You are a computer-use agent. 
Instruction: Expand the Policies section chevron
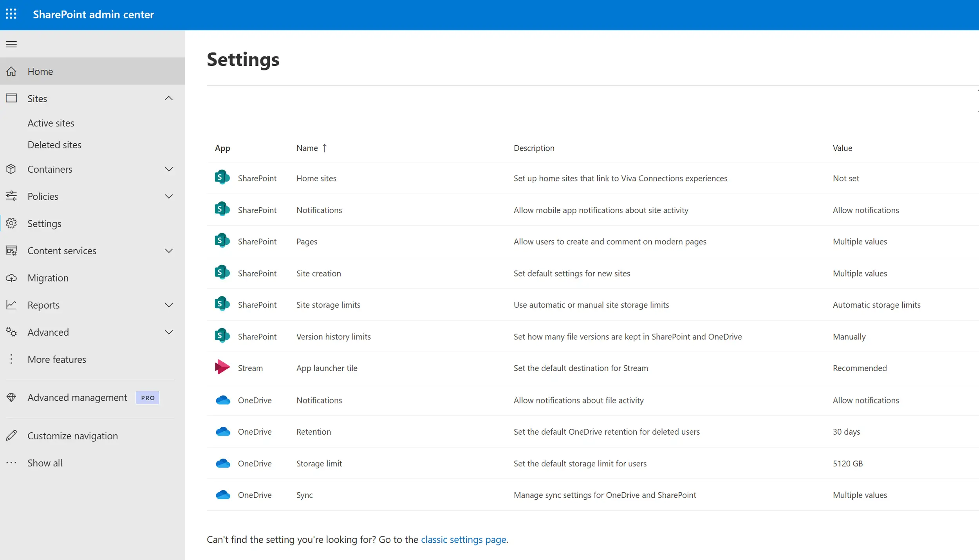(x=169, y=196)
